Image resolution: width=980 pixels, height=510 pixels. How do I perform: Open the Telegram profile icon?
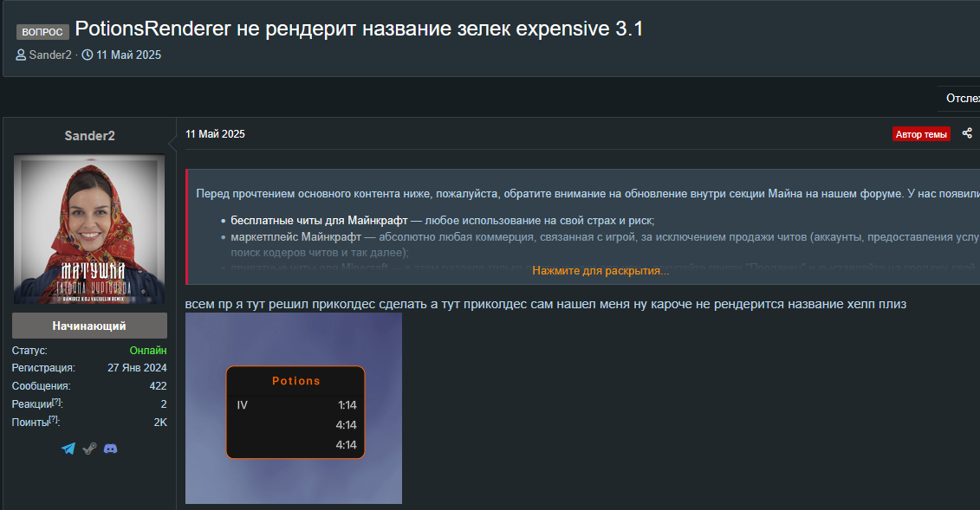[68, 449]
